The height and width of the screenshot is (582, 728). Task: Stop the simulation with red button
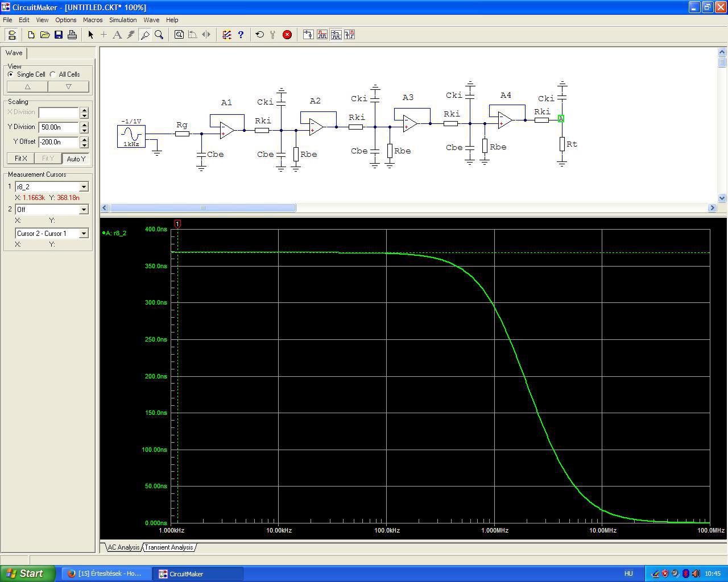pyautogui.click(x=287, y=35)
